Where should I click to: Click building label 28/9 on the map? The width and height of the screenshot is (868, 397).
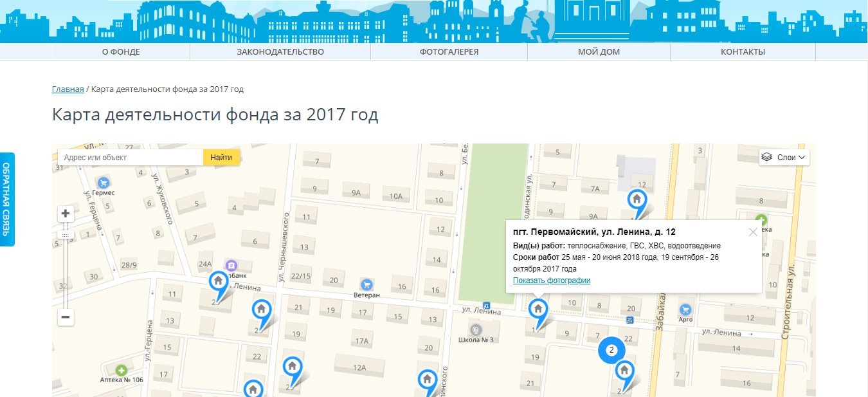pyautogui.click(x=129, y=264)
